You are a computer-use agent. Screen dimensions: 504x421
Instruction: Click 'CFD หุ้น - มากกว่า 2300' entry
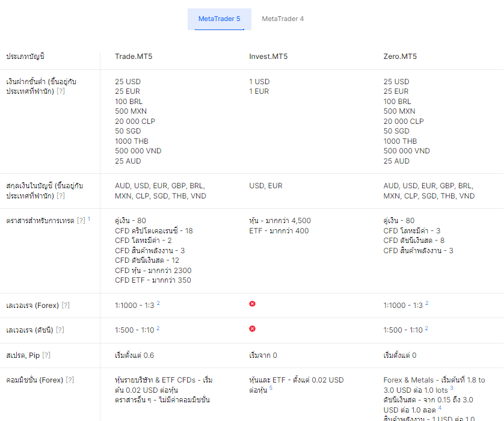tap(153, 270)
